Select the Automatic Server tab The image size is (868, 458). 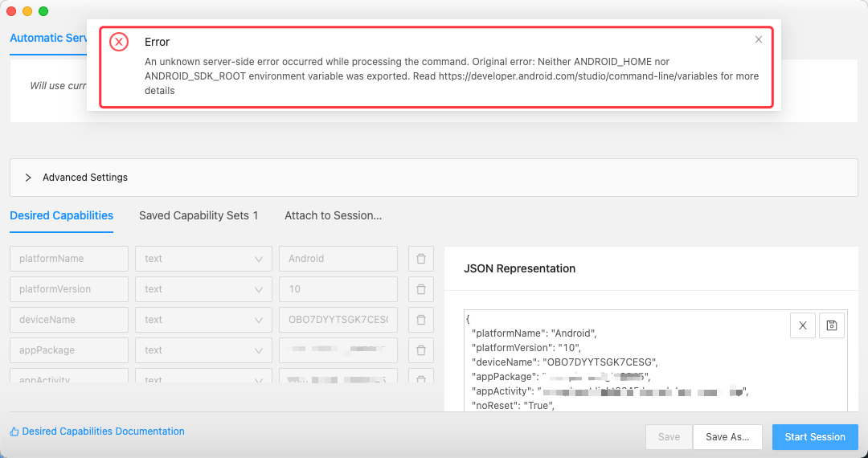tap(49, 39)
